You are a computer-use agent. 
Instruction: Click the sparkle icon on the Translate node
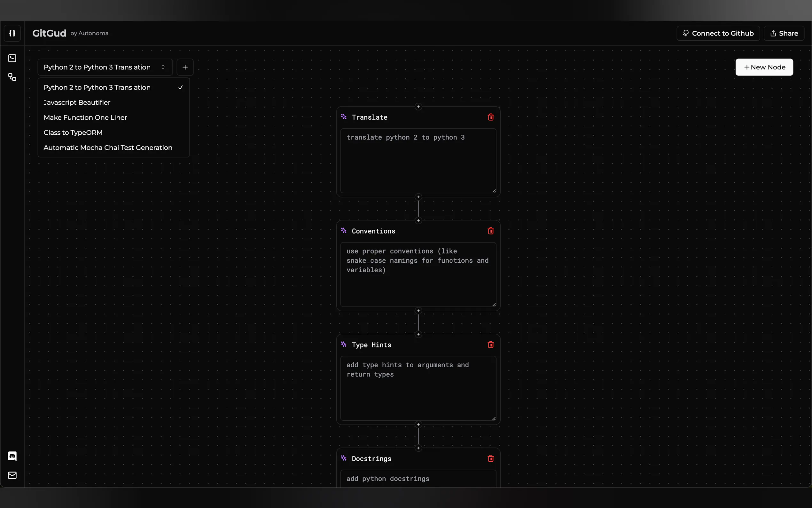(x=343, y=117)
